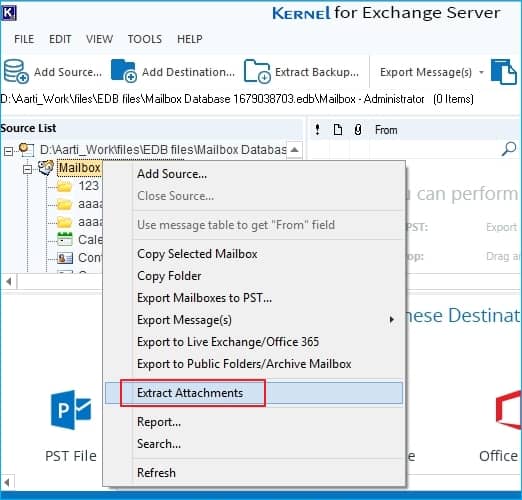Choose Search... in the context menu
The width and height of the screenshot is (522, 500).
tap(254, 444)
